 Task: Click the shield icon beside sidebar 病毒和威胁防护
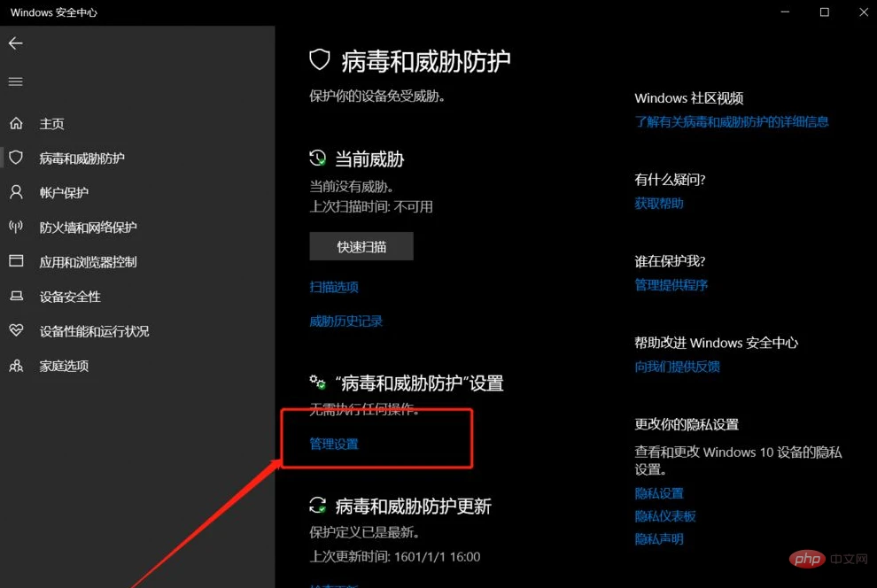coord(16,158)
